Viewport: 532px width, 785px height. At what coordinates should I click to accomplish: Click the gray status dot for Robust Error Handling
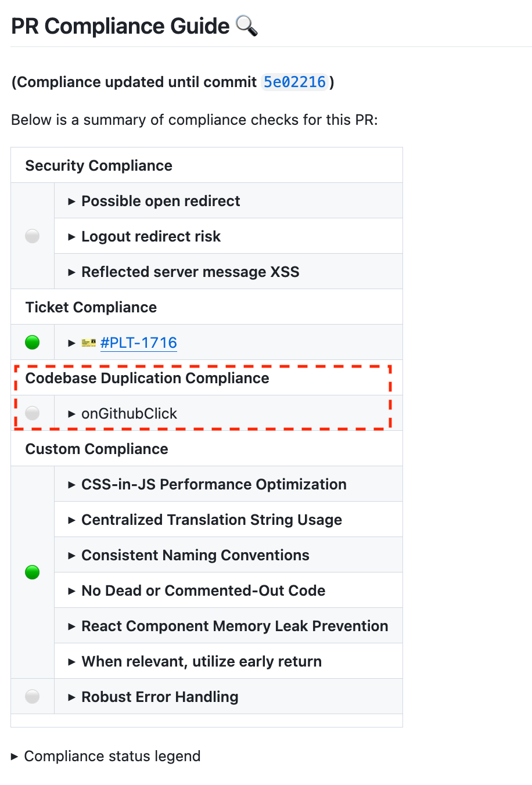point(33,697)
